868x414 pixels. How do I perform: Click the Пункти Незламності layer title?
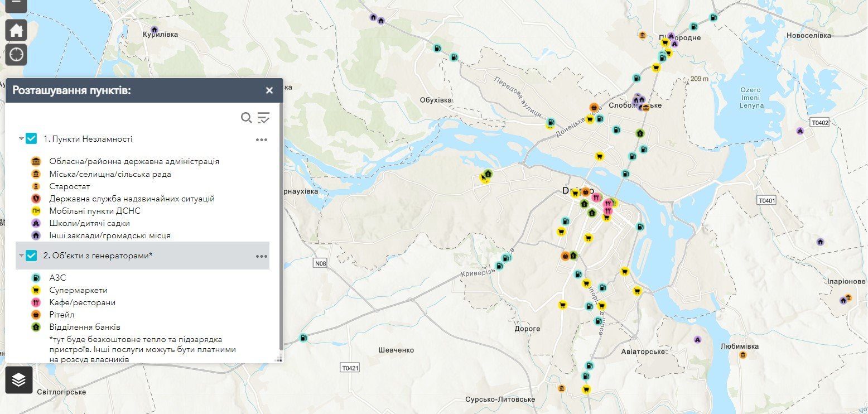88,139
